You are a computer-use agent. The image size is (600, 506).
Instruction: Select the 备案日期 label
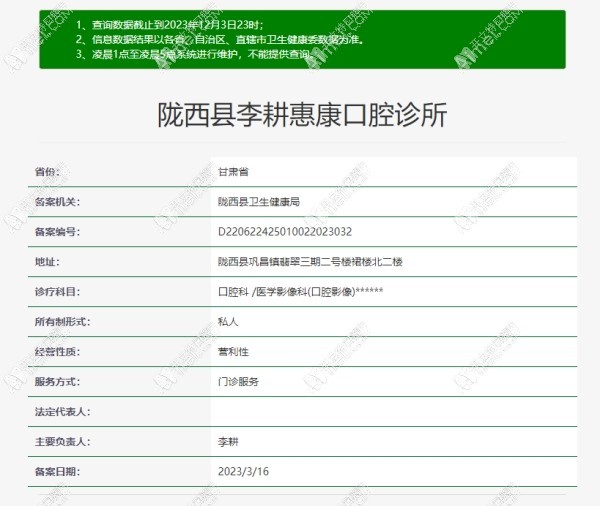[57, 471]
